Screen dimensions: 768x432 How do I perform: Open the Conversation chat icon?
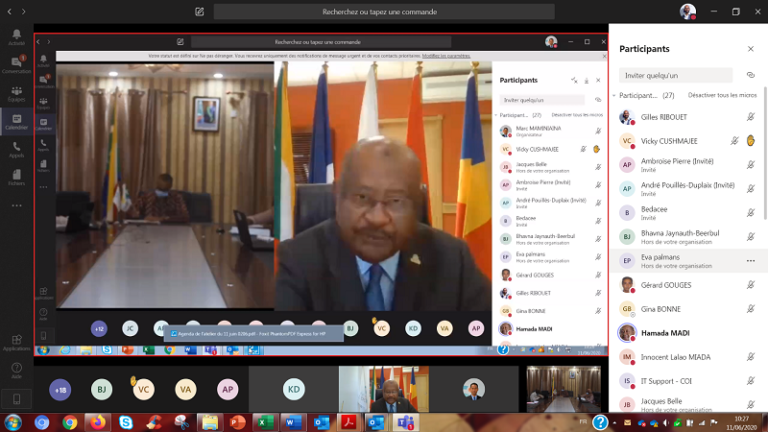click(x=16, y=64)
